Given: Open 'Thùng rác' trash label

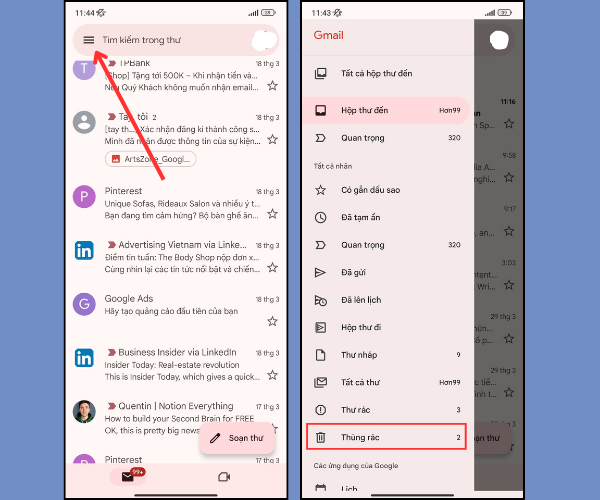Looking at the screenshot, I should (386, 436).
